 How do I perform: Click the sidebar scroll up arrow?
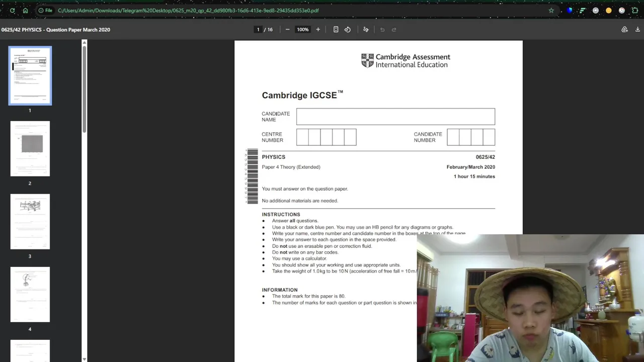point(85,42)
